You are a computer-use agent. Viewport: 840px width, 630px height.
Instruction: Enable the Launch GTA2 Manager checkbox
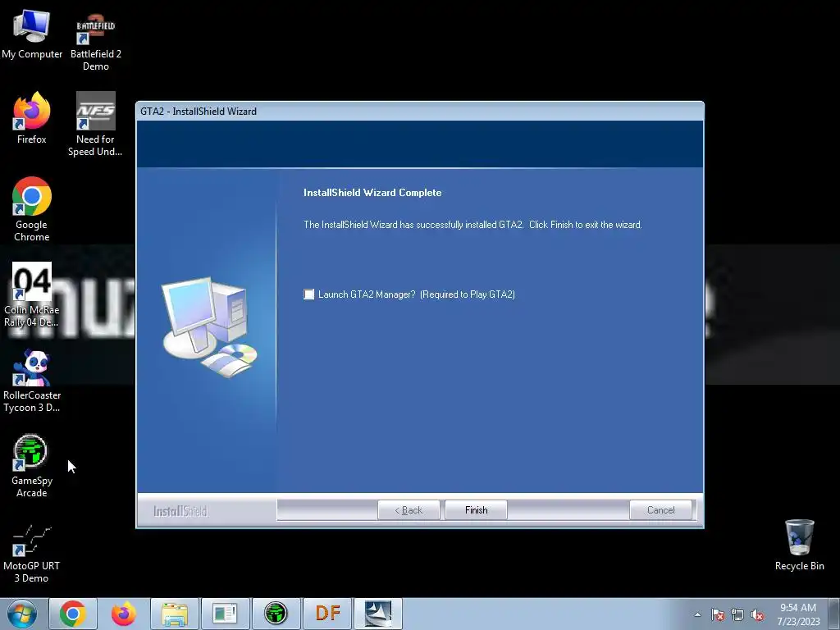click(309, 294)
